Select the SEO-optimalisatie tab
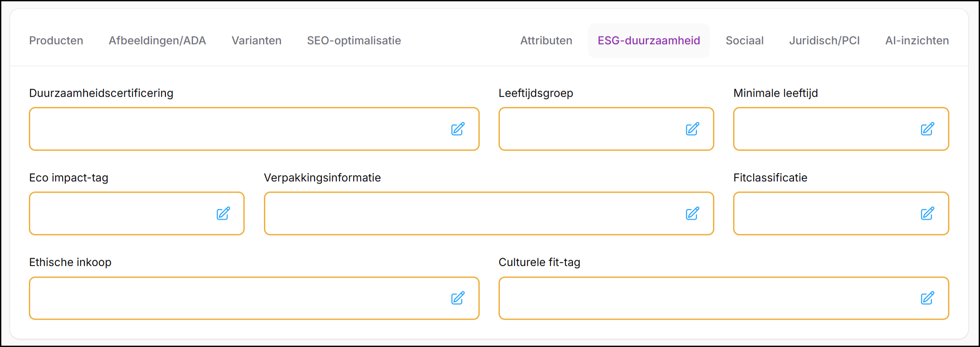This screenshot has width=980, height=347. [354, 41]
